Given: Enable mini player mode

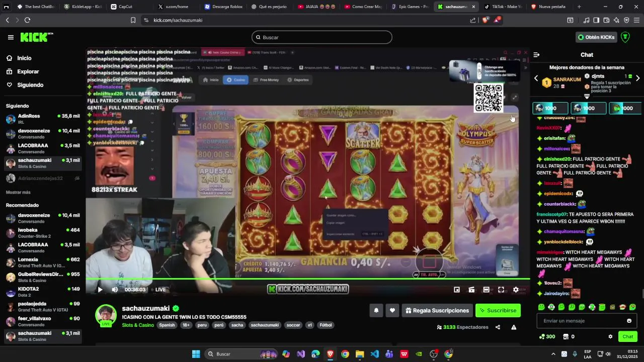Looking at the screenshot, I should (x=457, y=290).
